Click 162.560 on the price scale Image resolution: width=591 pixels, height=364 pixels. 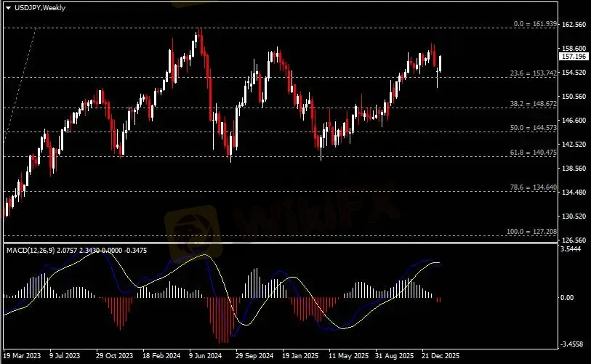(574, 25)
